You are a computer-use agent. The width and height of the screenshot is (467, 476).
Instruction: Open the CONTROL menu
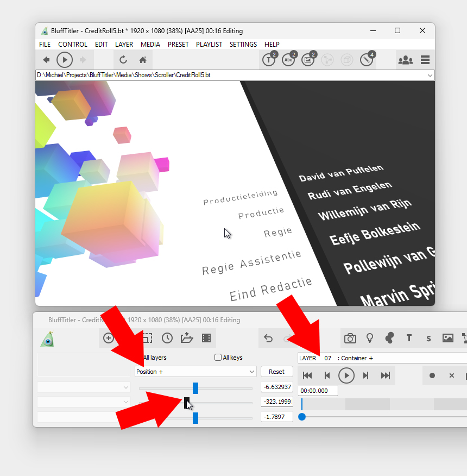click(73, 45)
